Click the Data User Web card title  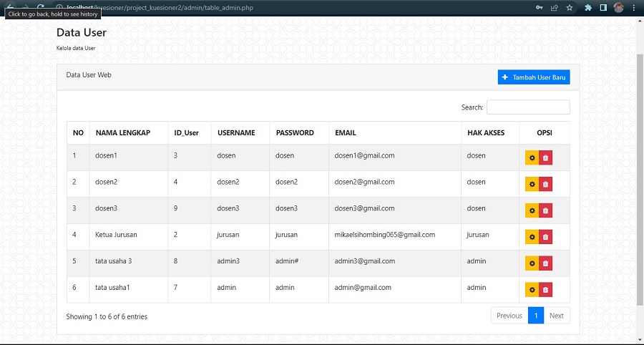pyautogui.click(x=89, y=74)
